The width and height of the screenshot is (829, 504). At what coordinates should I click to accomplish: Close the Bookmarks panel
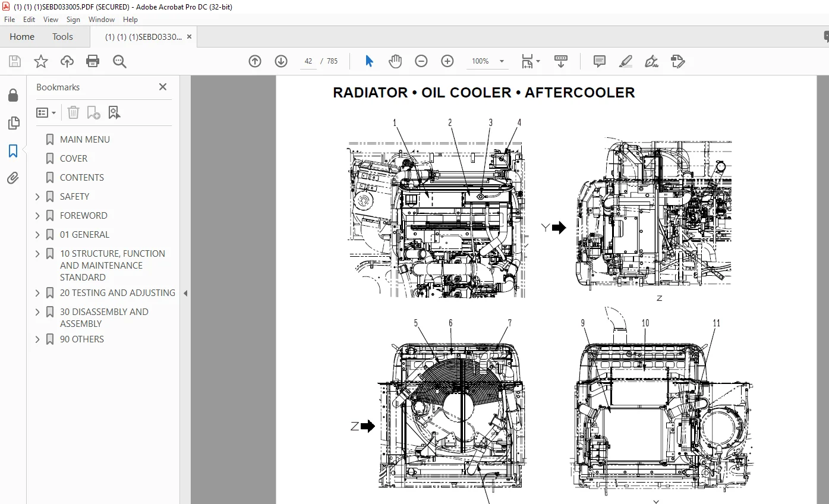[163, 87]
